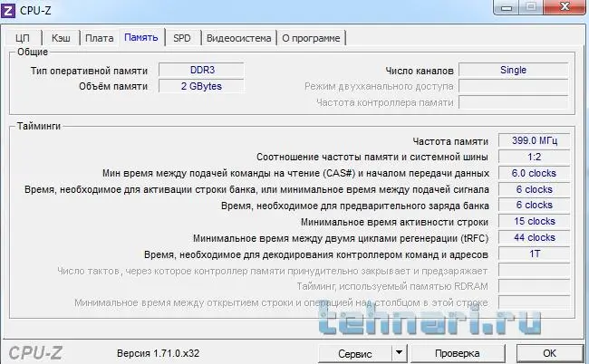Click Версия 1.71.0.x32 text
Viewport: 589px width, 364px height.
[x=159, y=353]
